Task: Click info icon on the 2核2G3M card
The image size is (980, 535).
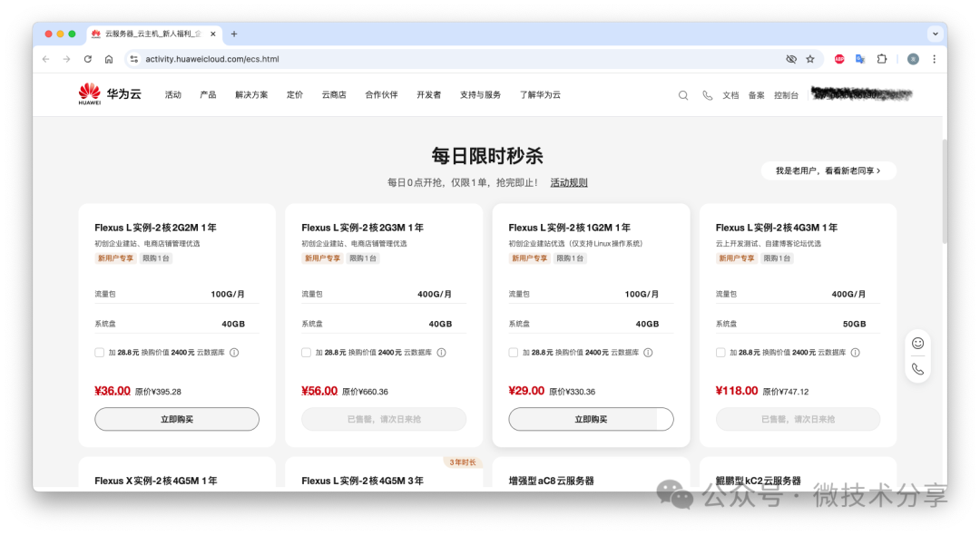Action: (x=441, y=352)
